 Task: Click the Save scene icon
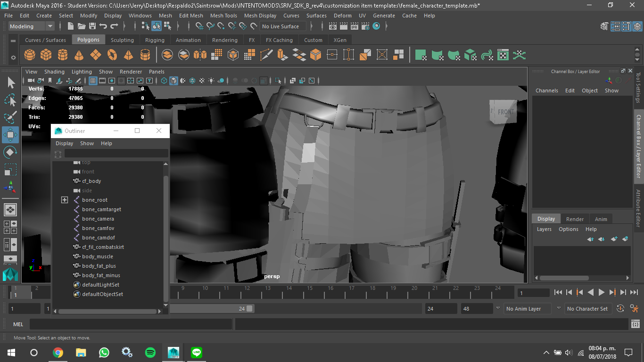point(92,26)
